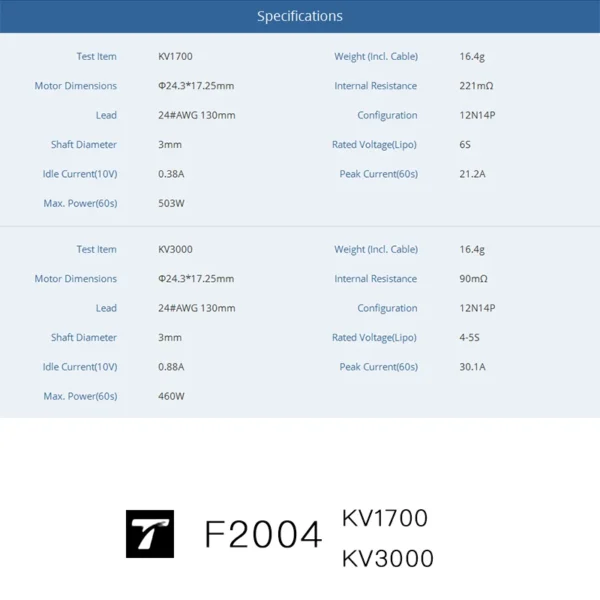Image resolution: width=600 pixels, height=600 pixels.
Task: Select the 503W Max. Power value
Action: pos(171,203)
